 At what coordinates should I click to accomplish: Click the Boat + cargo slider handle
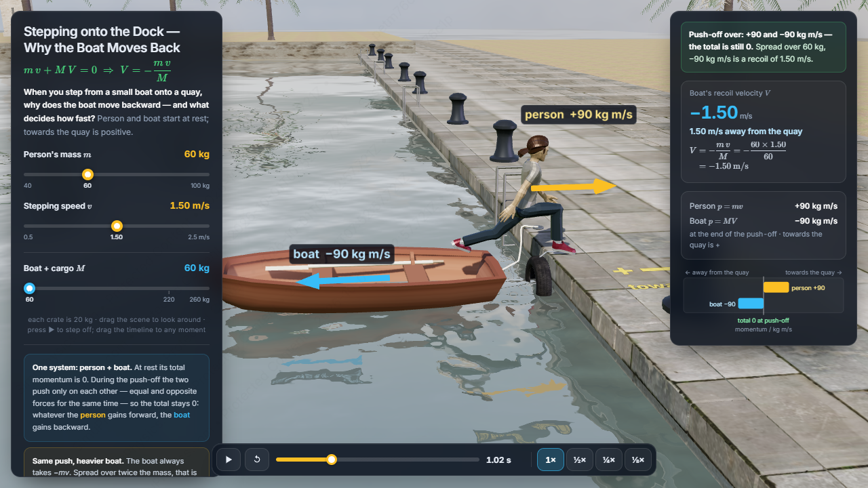tap(29, 288)
